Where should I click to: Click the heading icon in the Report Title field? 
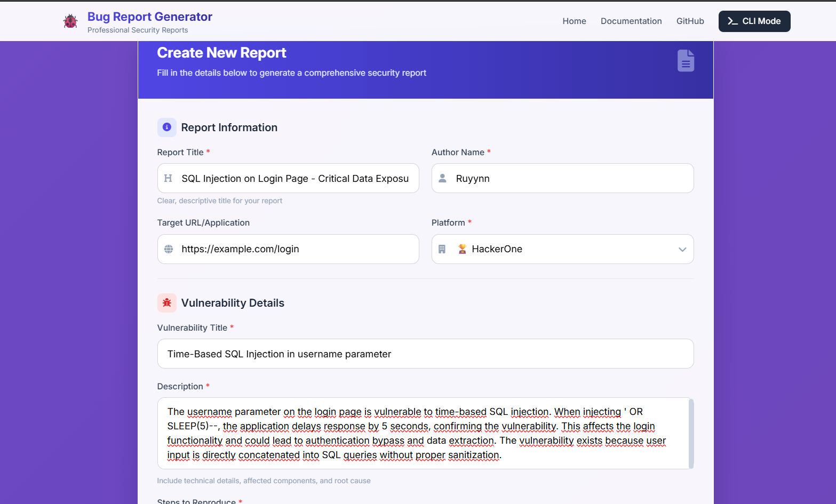click(x=168, y=178)
